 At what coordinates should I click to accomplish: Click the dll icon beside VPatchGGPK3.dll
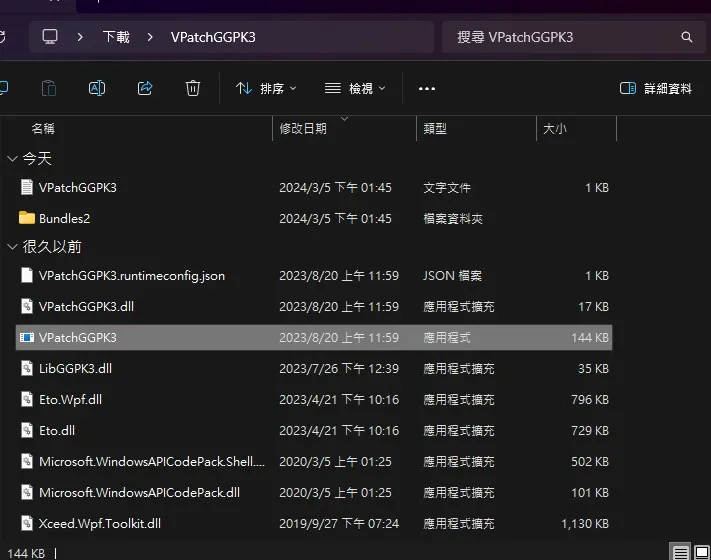coord(27,306)
